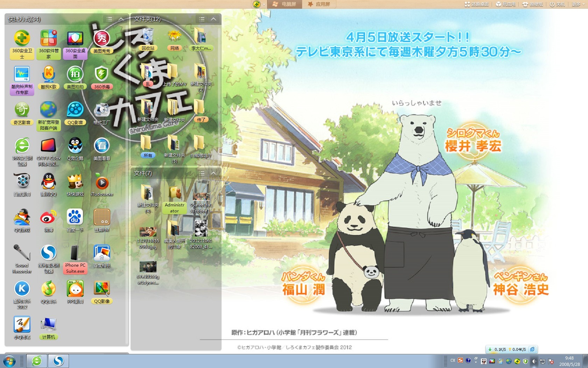
Task: Open 360安全浏览器 shortcut
Action: tap(22, 151)
